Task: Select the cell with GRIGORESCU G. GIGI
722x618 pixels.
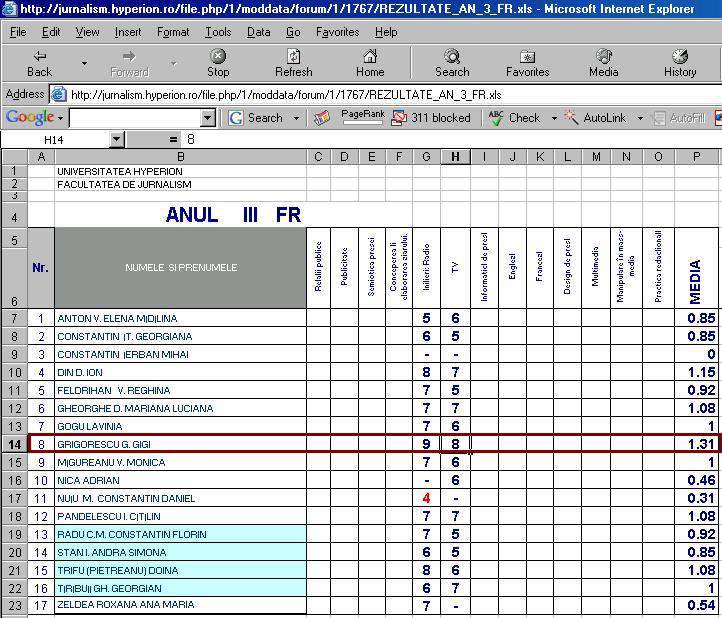Action: (x=180, y=445)
